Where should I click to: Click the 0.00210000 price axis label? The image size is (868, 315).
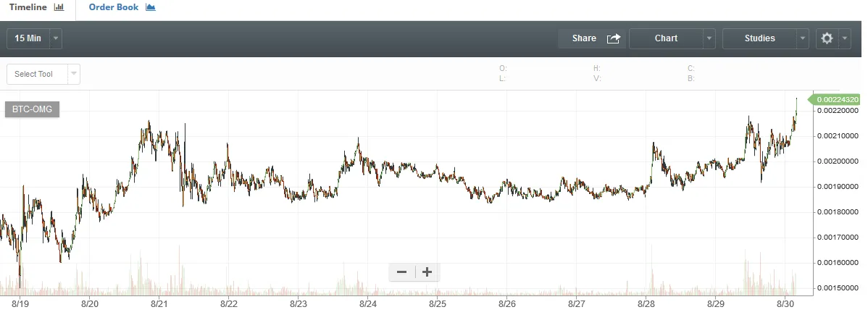click(x=838, y=136)
